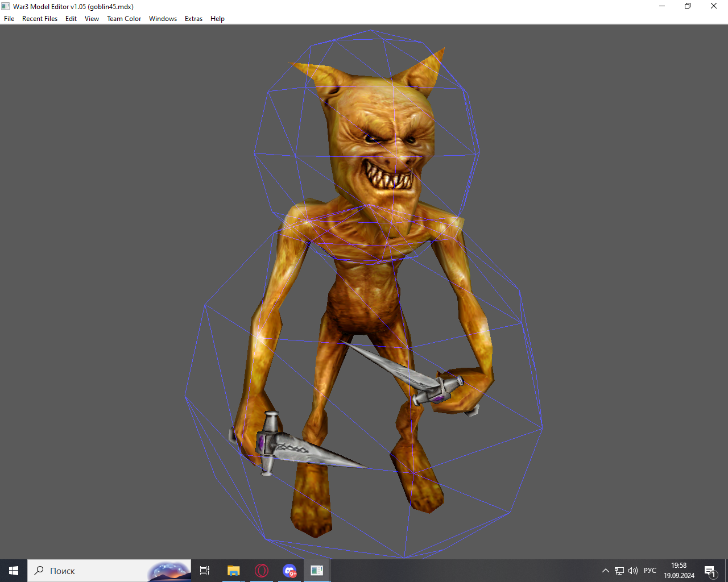The height and width of the screenshot is (582, 728).
Task: Open the Edit menu
Action: [x=71, y=19]
